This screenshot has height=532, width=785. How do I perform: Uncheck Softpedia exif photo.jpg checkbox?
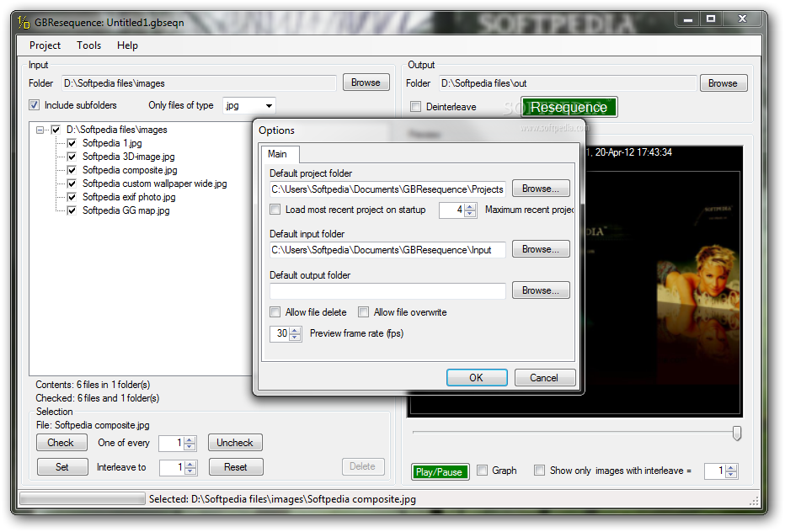72,197
